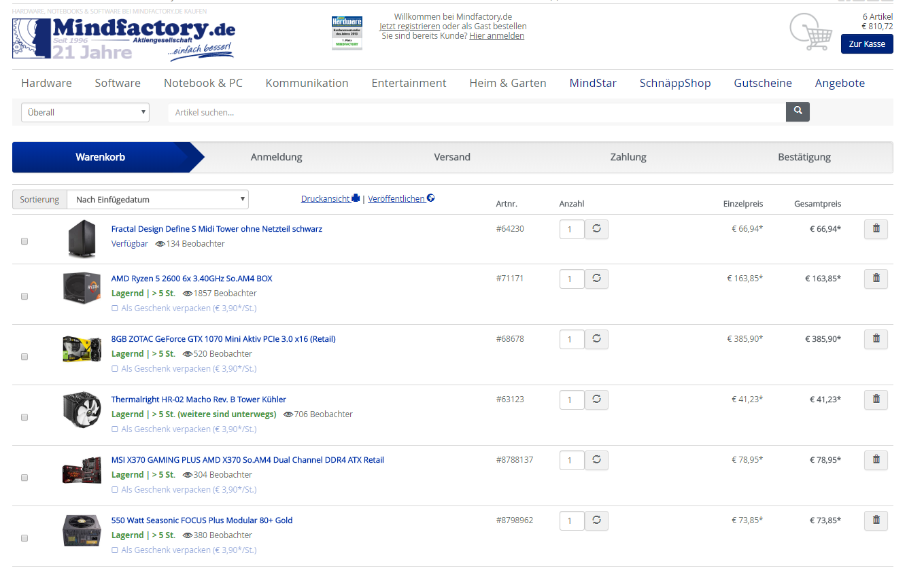The width and height of the screenshot is (924, 568).
Task: Select the Fractal Design Define S checkbox
Action: tap(24, 241)
